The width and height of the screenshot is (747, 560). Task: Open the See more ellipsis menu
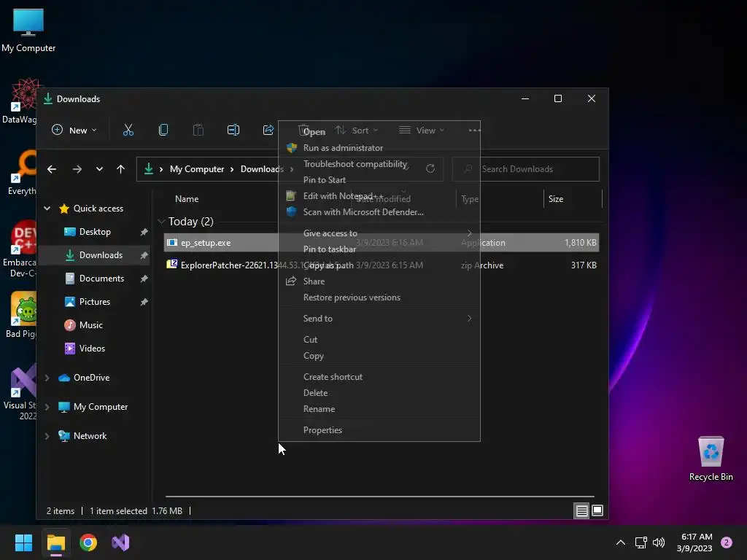[x=474, y=130]
